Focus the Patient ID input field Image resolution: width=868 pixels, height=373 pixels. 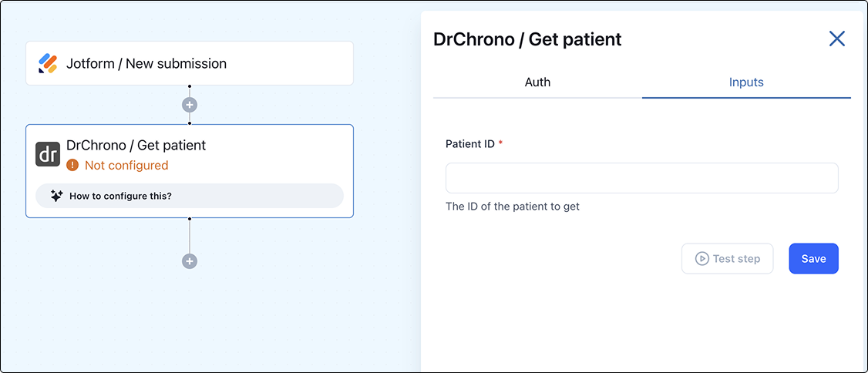pyautogui.click(x=641, y=178)
